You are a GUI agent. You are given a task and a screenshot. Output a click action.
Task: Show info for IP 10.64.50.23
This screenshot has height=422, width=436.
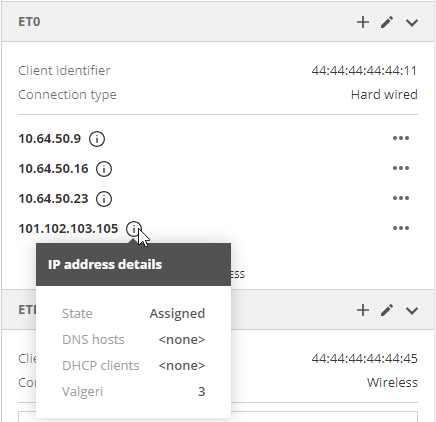click(x=104, y=199)
